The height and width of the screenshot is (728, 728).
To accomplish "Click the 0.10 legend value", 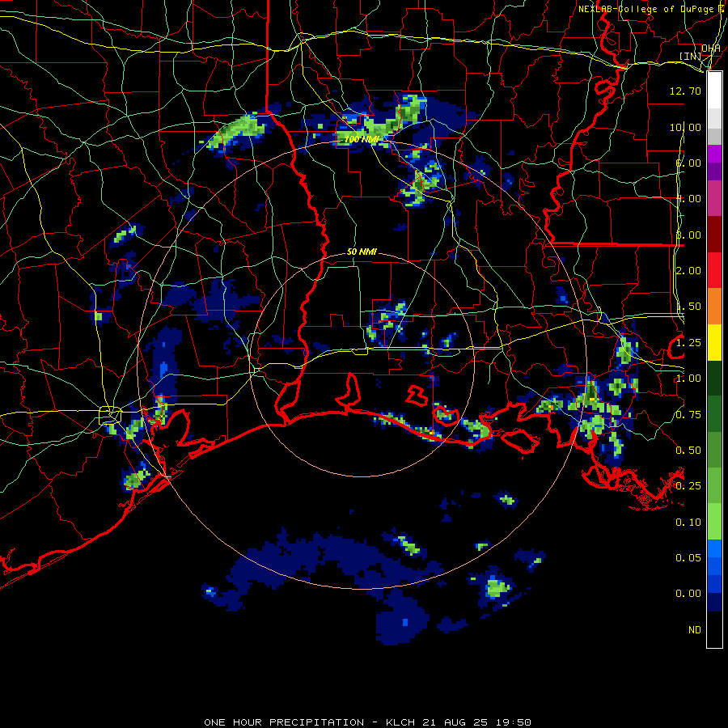I will pos(688,523).
